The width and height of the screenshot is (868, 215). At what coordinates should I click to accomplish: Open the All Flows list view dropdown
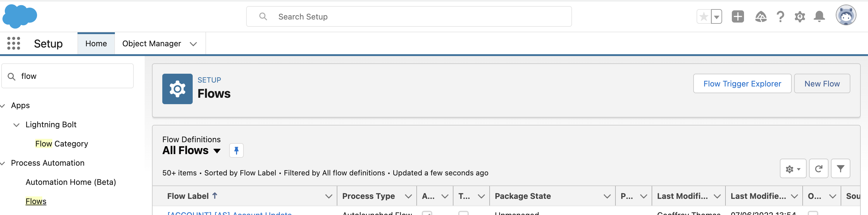click(217, 151)
